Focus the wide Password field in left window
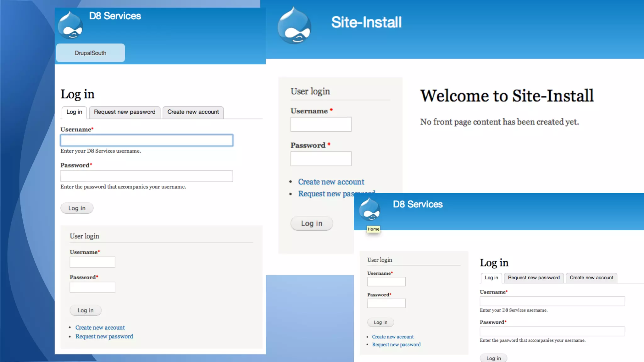This screenshot has width=644, height=362. [x=147, y=176]
